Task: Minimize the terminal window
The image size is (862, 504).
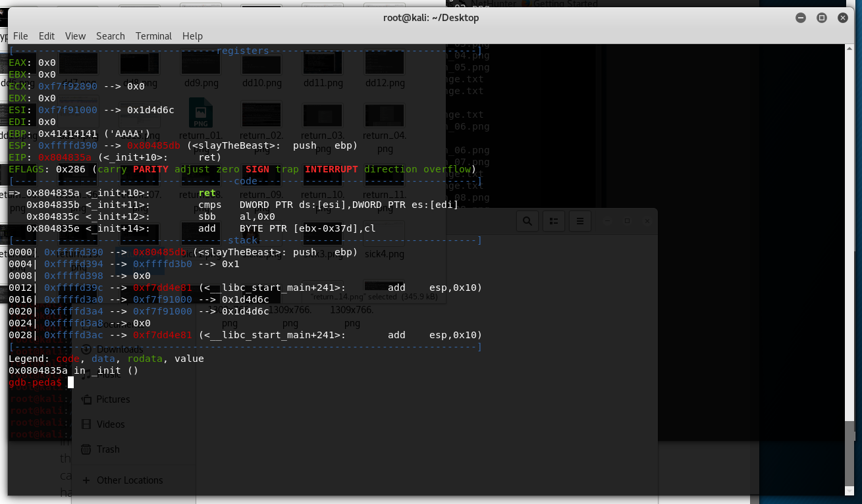Action: coord(801,18)
